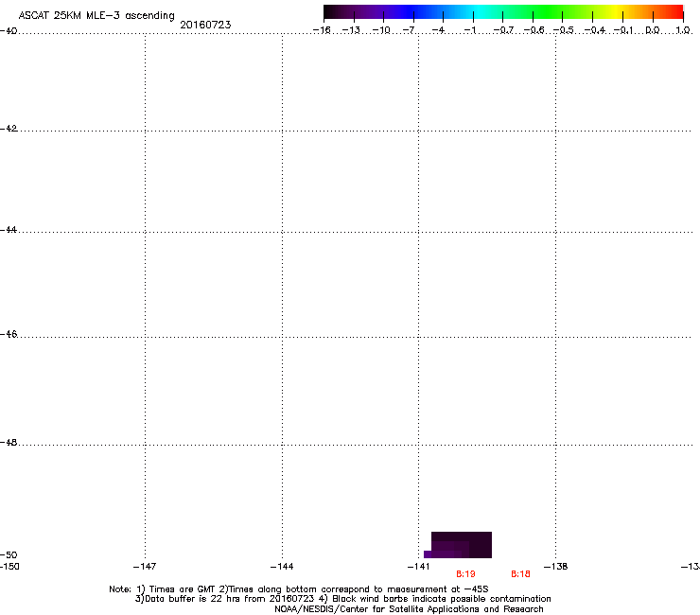
Task: Click the -44 latitude axis label
Action: [x=9, y=230]
